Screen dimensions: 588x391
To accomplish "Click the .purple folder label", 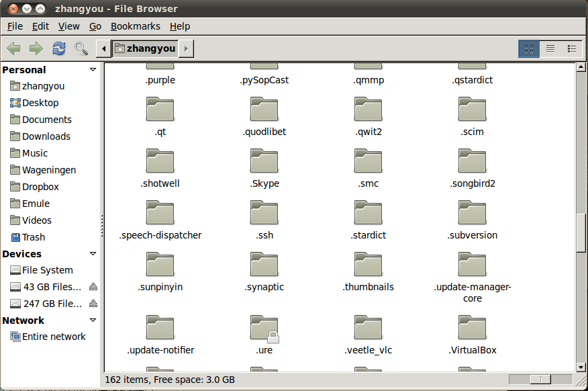I will coord(160,81).
